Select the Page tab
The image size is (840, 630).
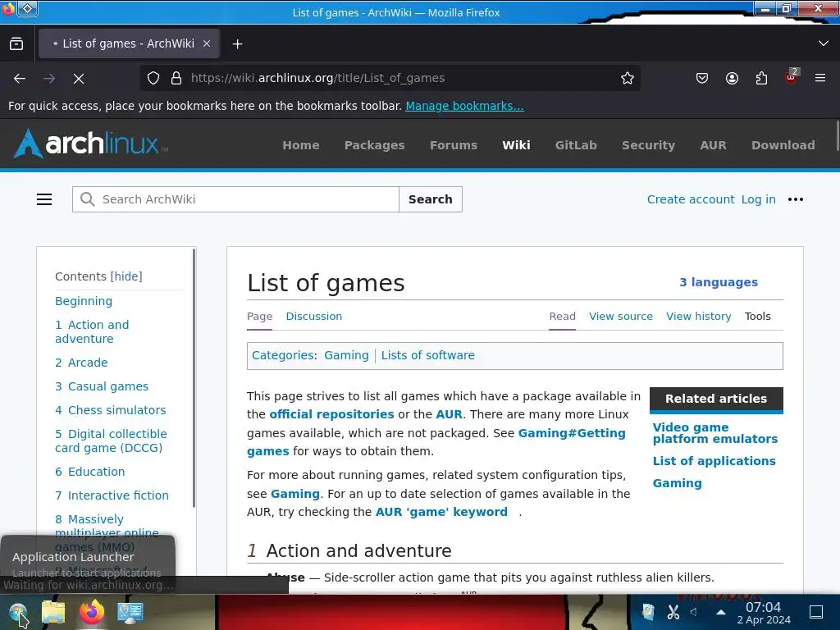pos(260,317)
